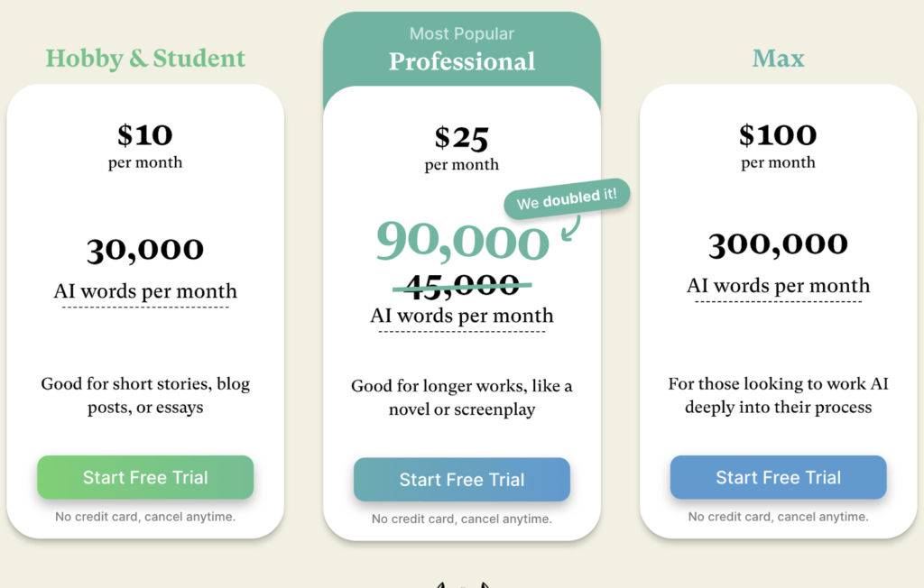Click "No credit card" note under Max button
Image resolution: width=924 pixels, height=588 pixels.
click(x=778, y=517)
